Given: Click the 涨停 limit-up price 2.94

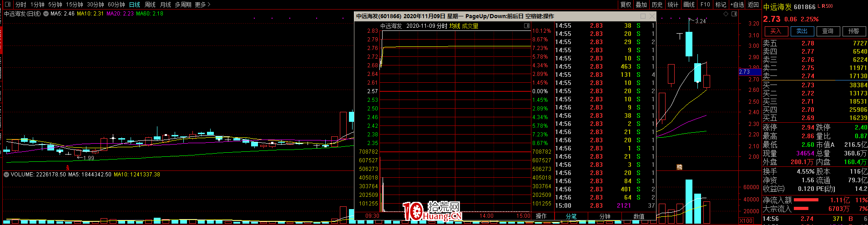Looking at the screenshot, I should pos(808,128).
